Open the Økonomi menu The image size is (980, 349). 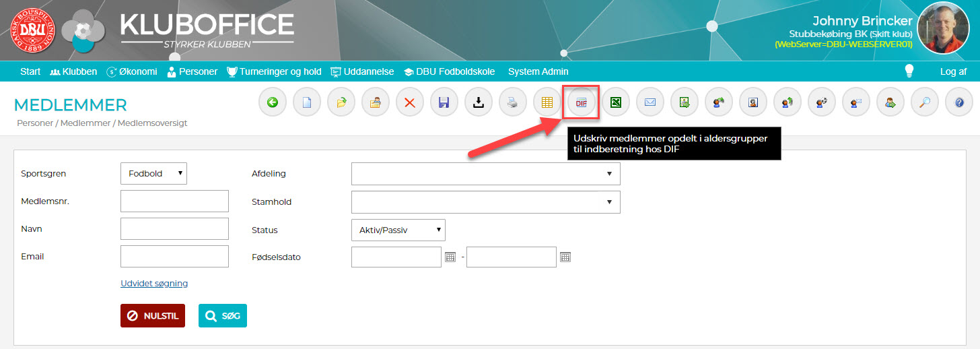132,71
